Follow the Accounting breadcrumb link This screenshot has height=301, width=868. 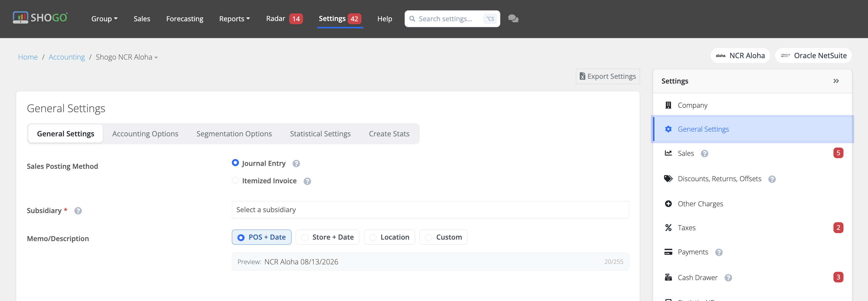point(67,57)
